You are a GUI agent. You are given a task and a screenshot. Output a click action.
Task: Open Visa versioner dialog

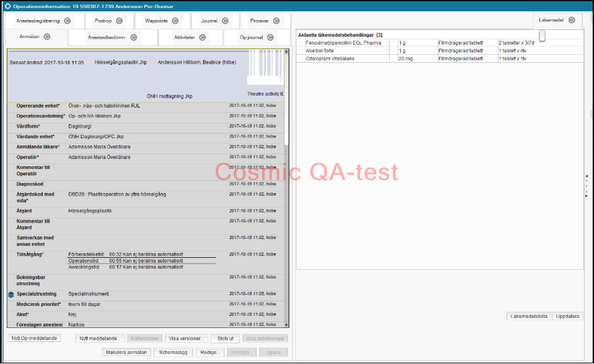tap(186, 339)
